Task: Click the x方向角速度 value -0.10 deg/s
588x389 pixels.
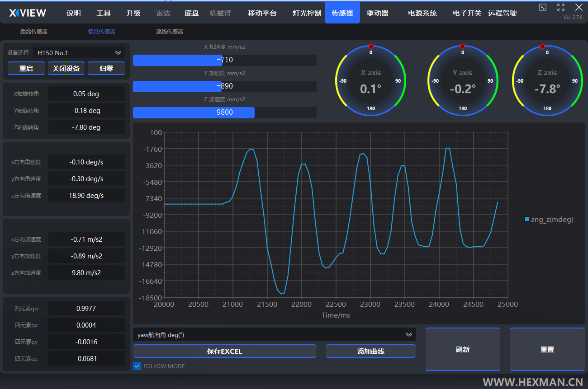Action: click(x=86, y=162)
